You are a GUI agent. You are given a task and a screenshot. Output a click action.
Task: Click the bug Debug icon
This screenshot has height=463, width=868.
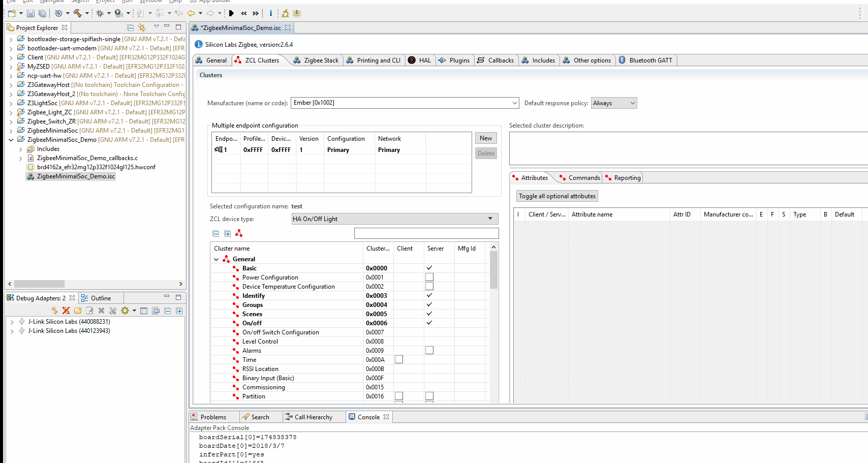(100, 13)
